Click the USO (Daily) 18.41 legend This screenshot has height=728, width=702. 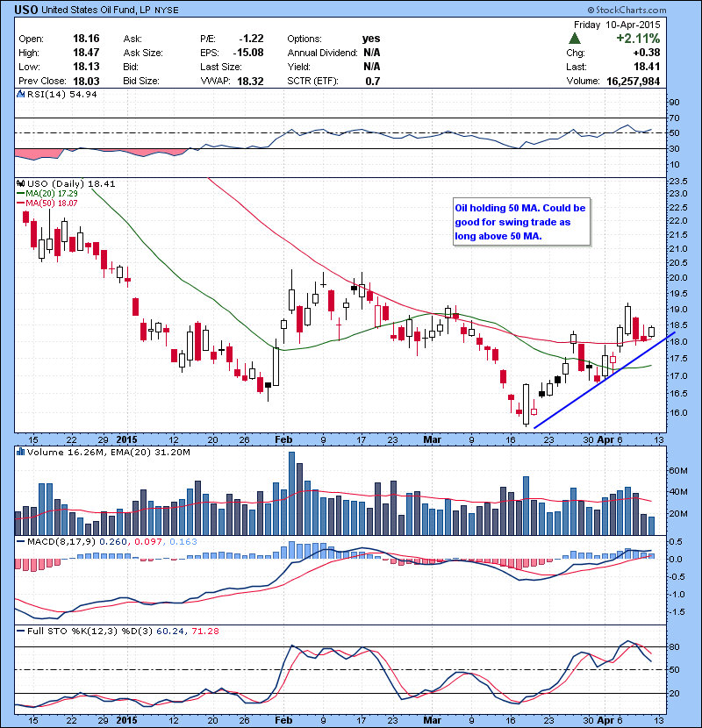[x=71, y=184]
